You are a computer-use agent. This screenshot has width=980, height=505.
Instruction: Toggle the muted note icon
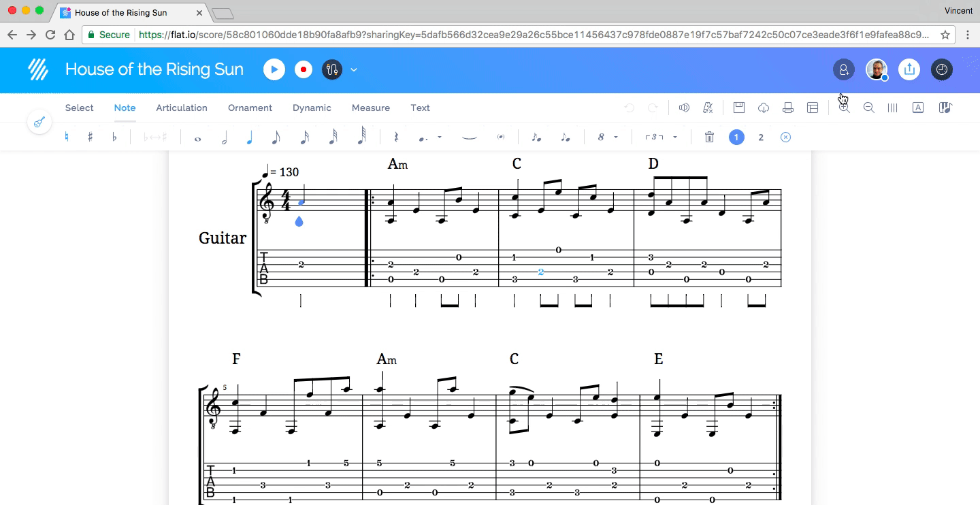click(x=708, y=108)
